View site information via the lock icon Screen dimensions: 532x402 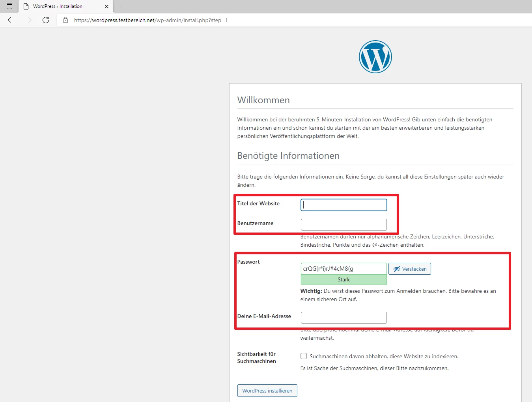coord(65,20)
